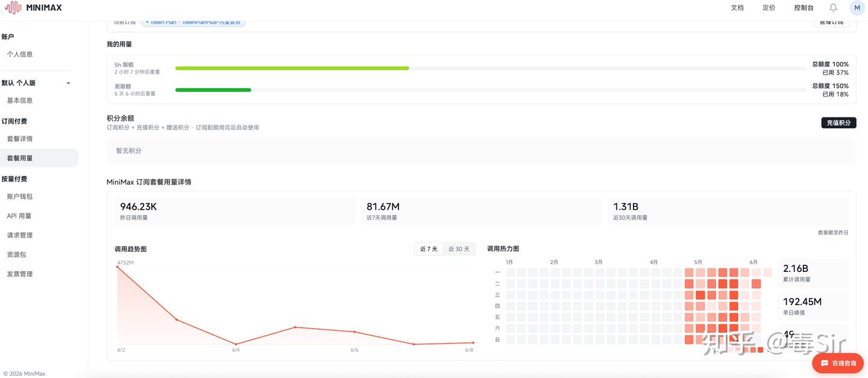Open the M user avatar menu
Screen dimensions: 868x378
(x=857, y=8)
